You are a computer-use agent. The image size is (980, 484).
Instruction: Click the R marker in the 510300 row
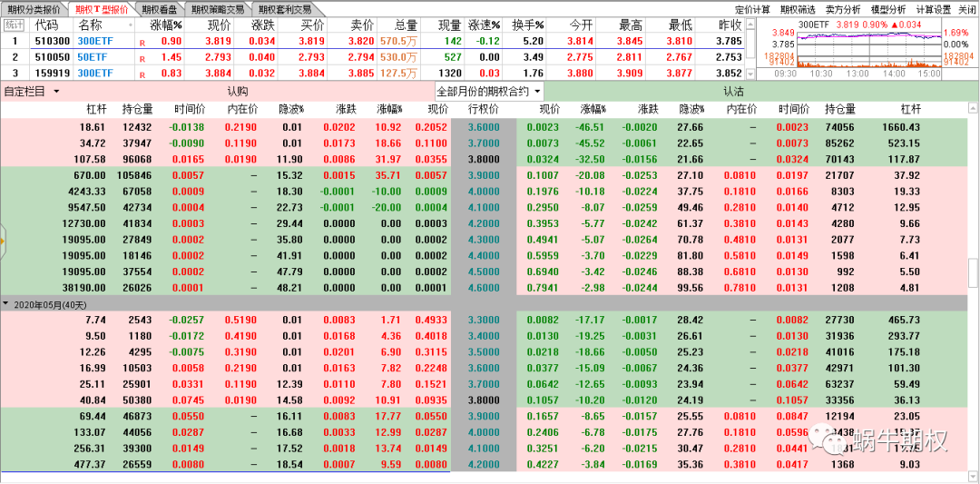142,42
